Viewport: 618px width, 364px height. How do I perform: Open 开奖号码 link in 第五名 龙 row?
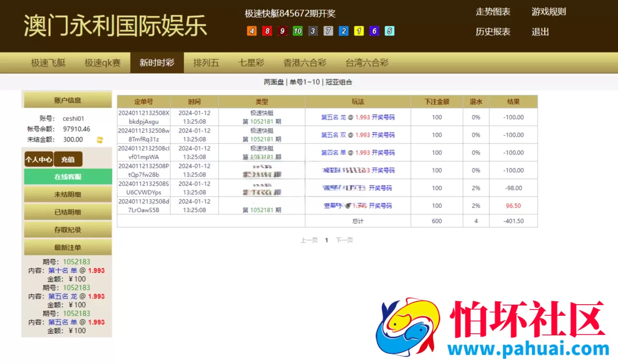(383, 117)
